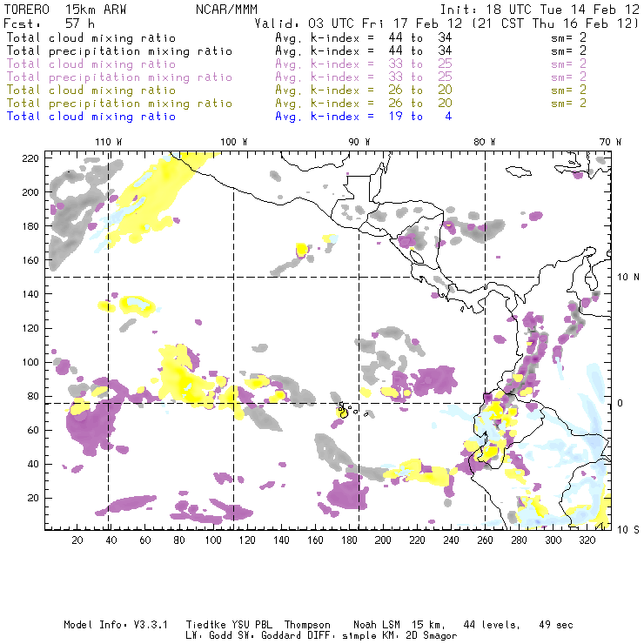Select '60' on the vertical axis

point(33,431)
